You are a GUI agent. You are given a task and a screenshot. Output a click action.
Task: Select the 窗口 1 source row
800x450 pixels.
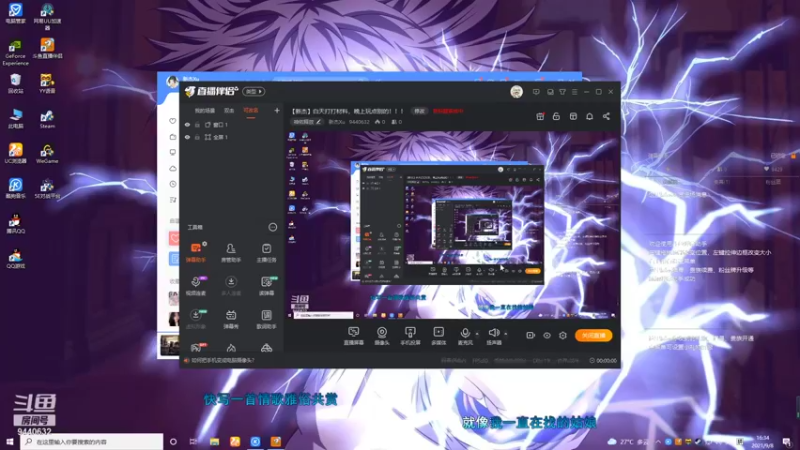231,124
